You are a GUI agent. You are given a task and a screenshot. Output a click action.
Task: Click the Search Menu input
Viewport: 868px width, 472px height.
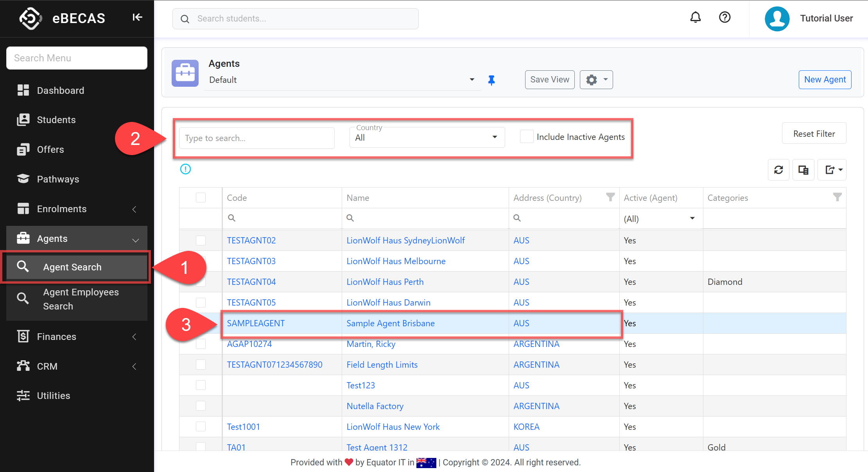coord(77,58)
